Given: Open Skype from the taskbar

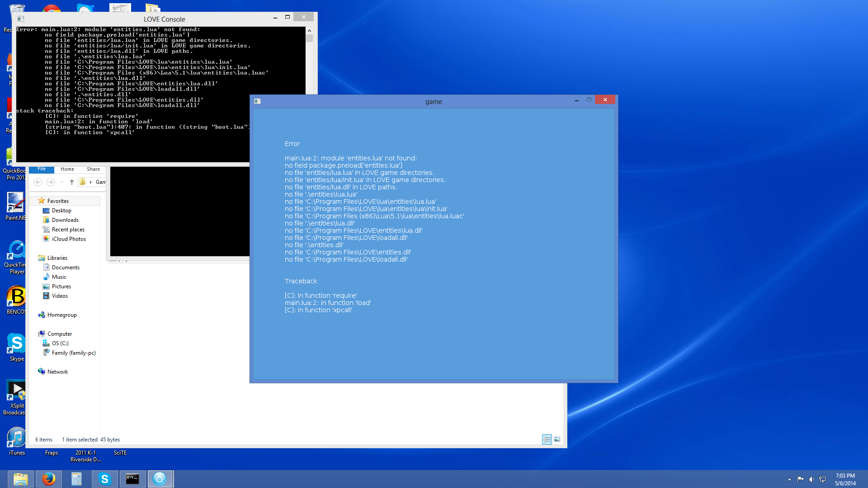Looking at the screenshot, I should 105,479.
